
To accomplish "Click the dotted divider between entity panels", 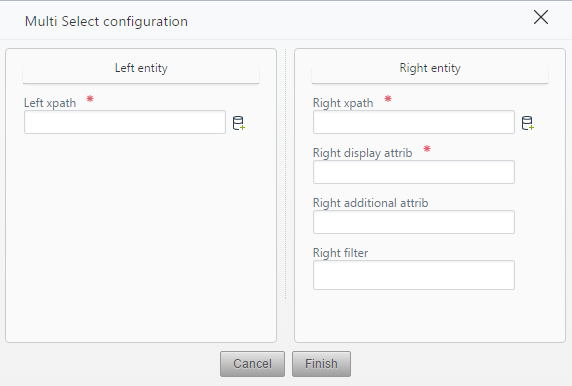I will click(x=285, y=174).
